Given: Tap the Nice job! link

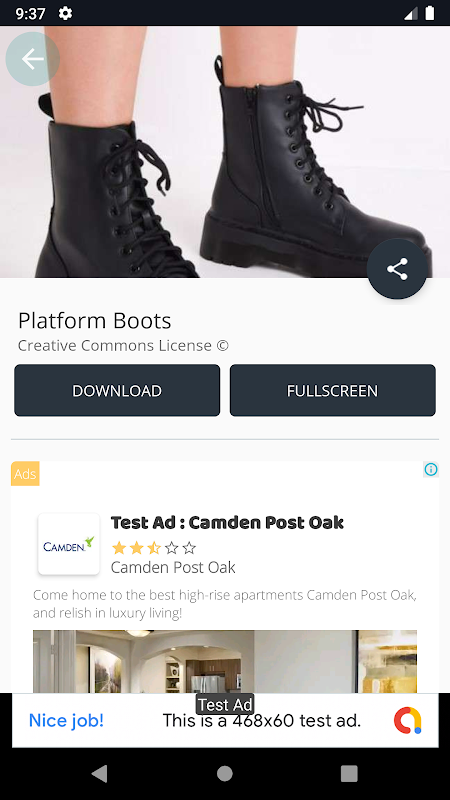Looking at the screenshot, I should (x=66, y=720).
